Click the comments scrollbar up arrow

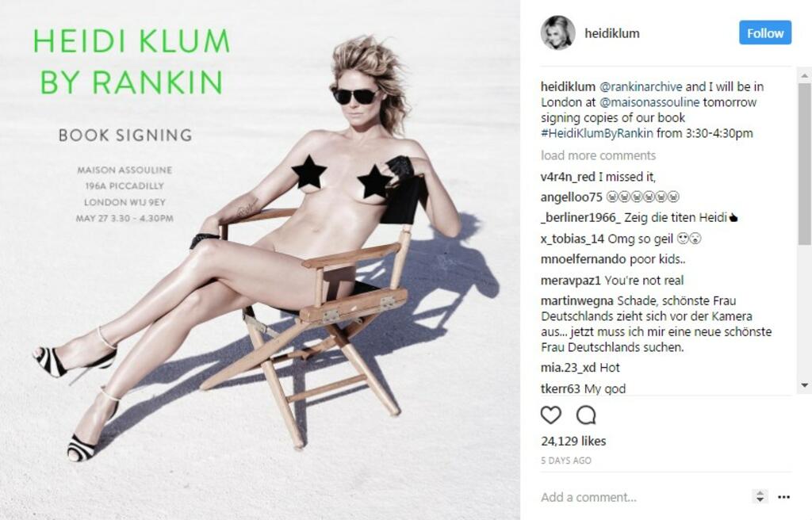pyautogui.click(x=804, y=75)
